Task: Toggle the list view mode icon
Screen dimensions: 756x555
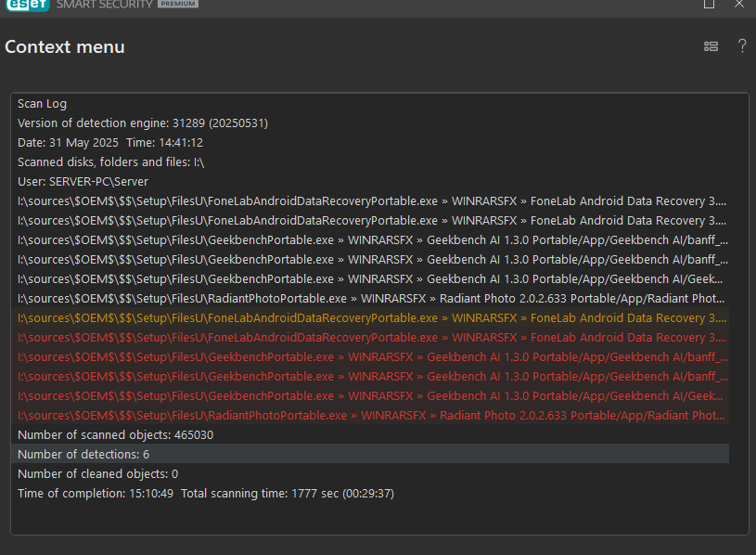Action: [x=711, y=46]
